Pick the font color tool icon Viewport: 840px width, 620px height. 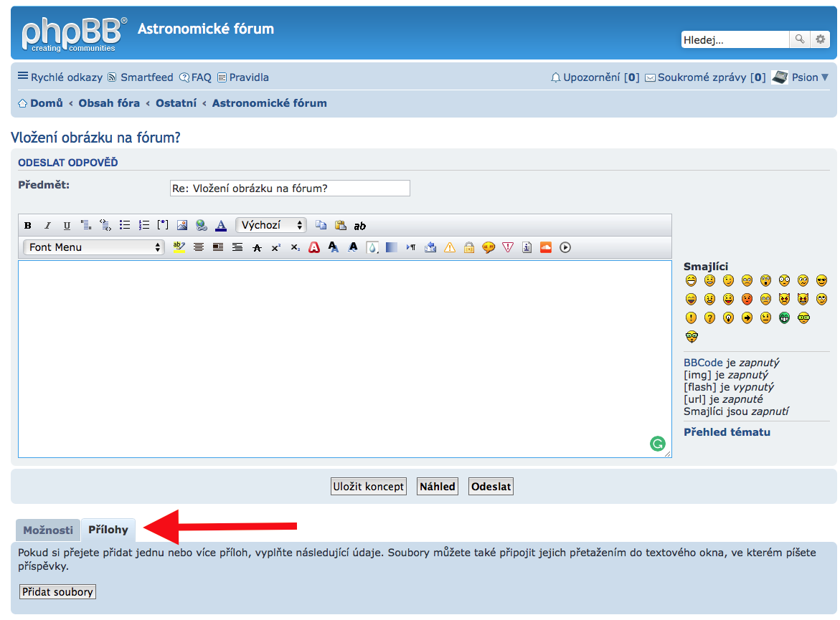pos(221,225)
